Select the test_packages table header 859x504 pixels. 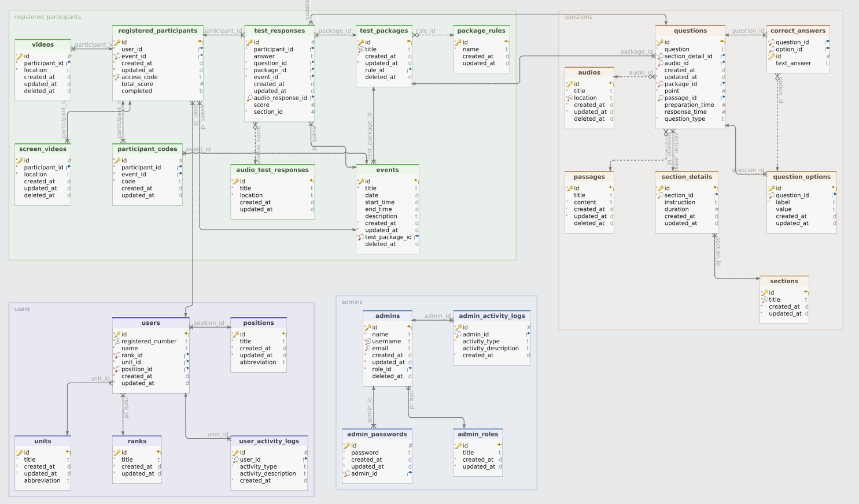tap(384, 31)
